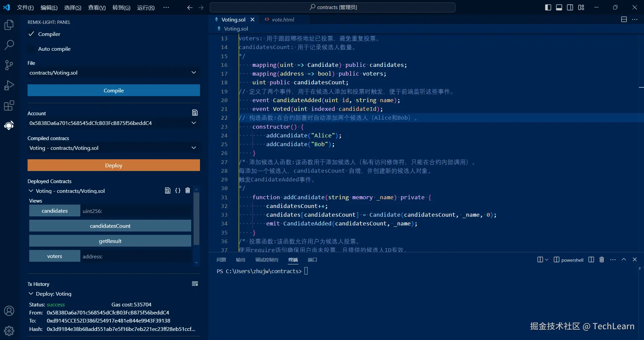This screenshot has width=644, height=340.
Task: Switch to the 输出 panel tab
Action: 241,260
